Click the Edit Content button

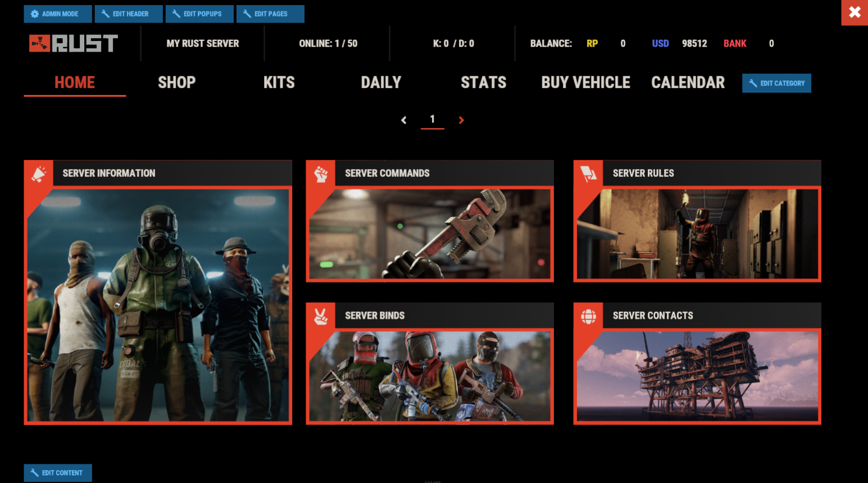click(58, 473)
